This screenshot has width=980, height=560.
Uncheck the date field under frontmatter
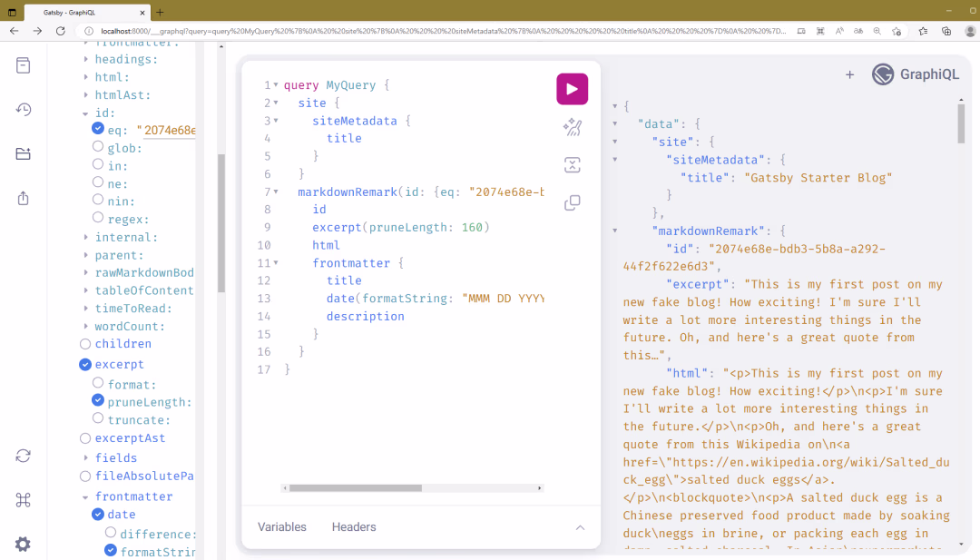pos(97,515)
